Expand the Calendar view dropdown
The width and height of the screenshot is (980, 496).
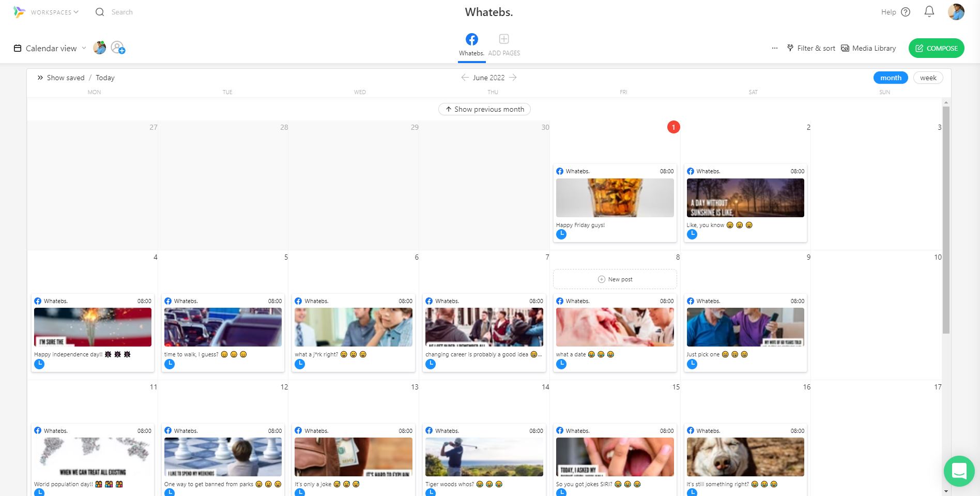[x=50, y=48]
